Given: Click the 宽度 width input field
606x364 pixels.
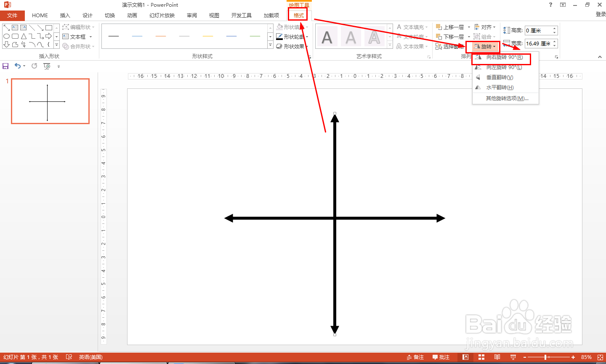Looking at the screenshot, I should pyautogui.click(x=541, y=43).
